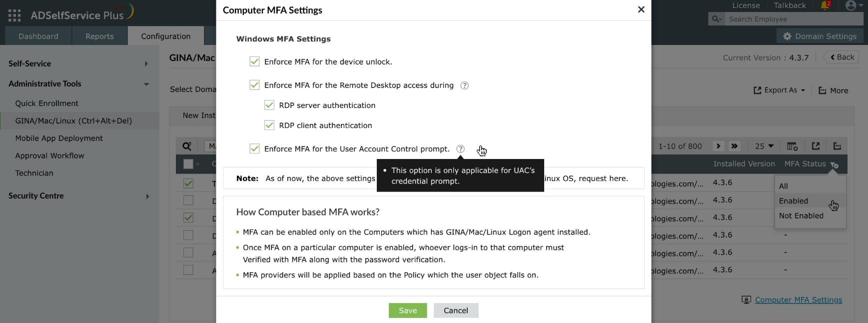Click the Cancel button
The width and height of the screenshot is (868, 323).
click(456, 310)
